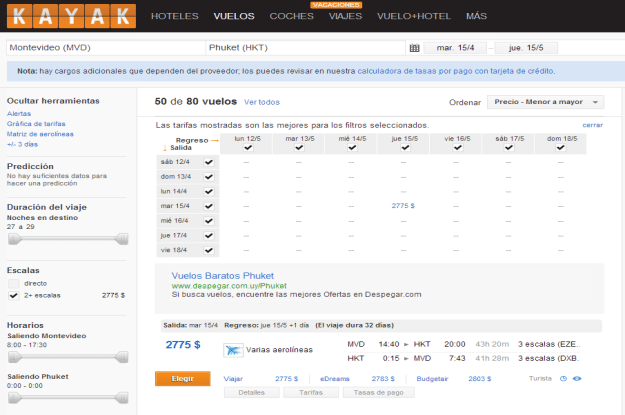Click the Turista cabin class label
Viewport: 625px width, 415px height.
click(540, 379)
